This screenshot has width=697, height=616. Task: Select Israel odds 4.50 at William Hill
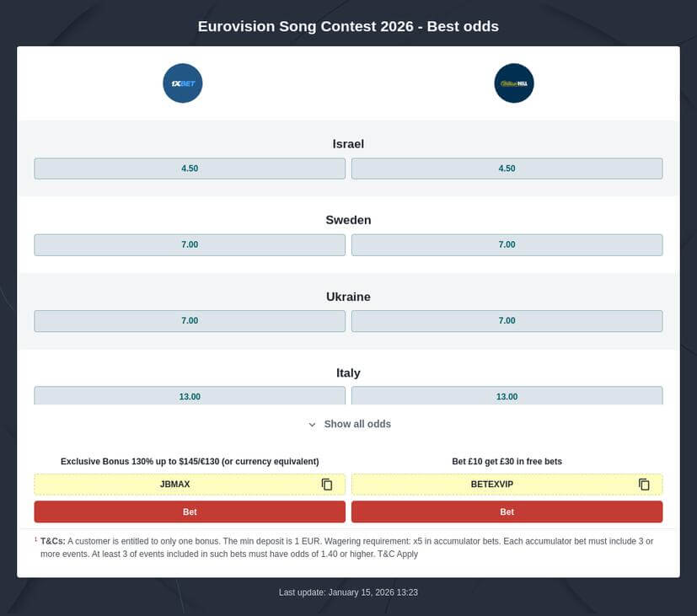[507, 168]
